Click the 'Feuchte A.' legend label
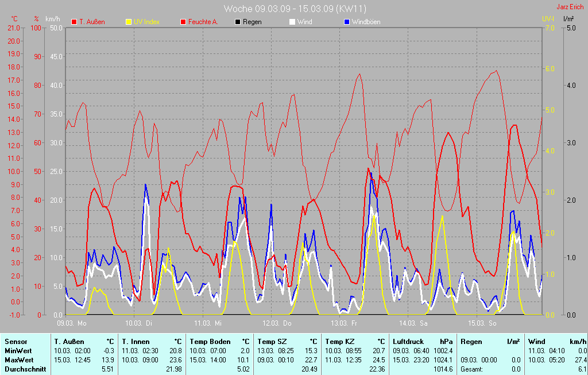This screenshot has width=588, height=375. (x=203, y=22)
